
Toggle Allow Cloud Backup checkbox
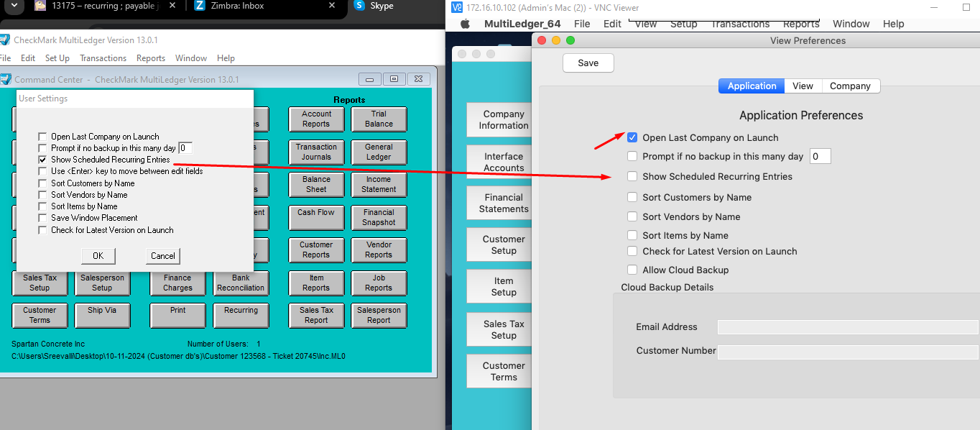pyautogui.click(x=632, y=270)
